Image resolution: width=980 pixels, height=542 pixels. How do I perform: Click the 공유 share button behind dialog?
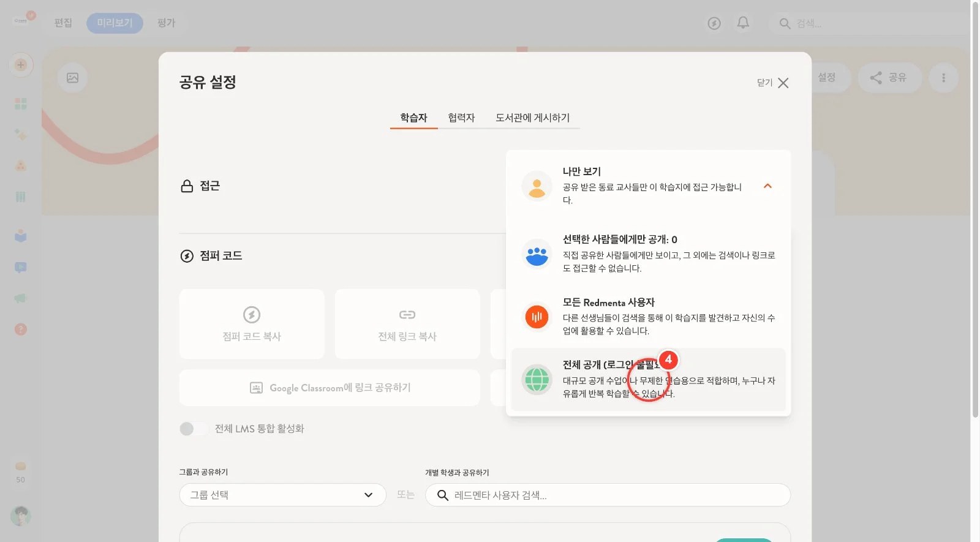[889, 77]
